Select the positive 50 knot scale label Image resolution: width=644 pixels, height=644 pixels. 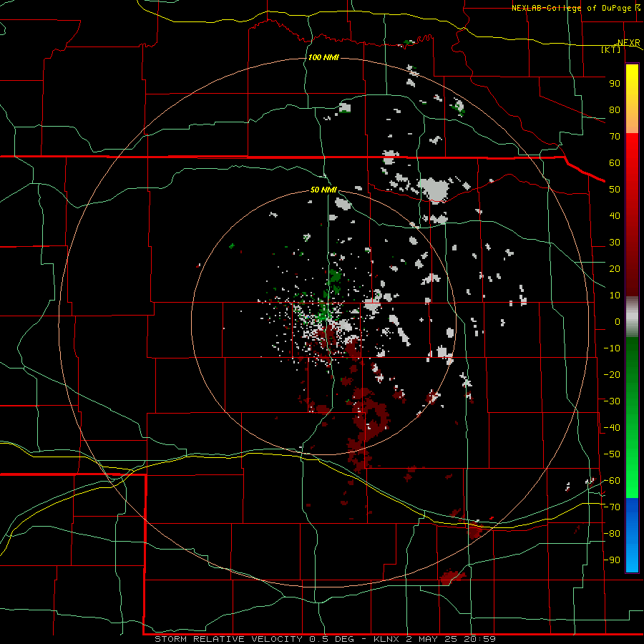[x=615, y=190]
